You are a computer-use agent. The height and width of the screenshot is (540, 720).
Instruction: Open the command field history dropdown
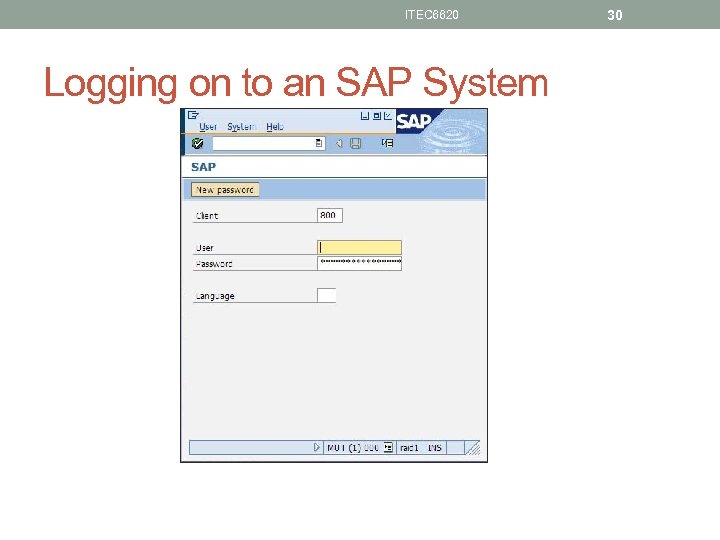click(x=319, y=143)
